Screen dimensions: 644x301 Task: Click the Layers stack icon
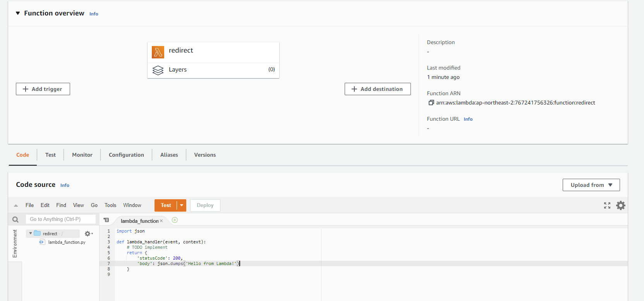[158, 70]
